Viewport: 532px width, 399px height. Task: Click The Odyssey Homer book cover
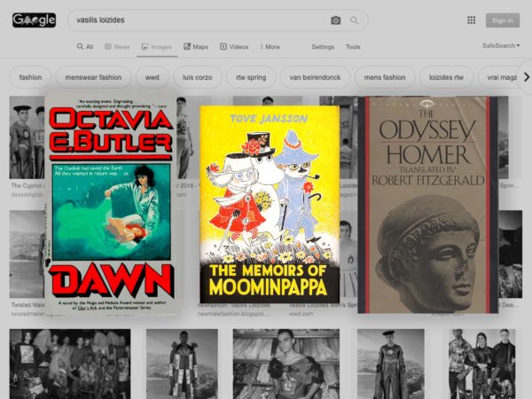pos(428,205)
